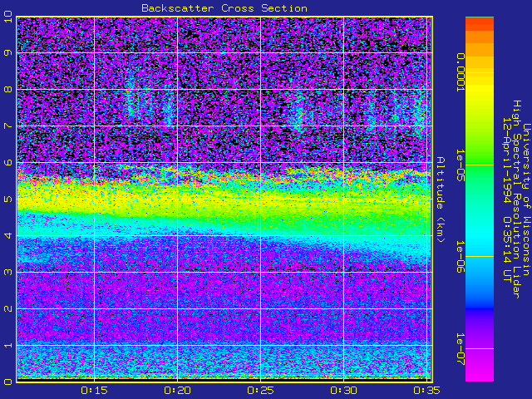
Task: Click the altitude label 6
Action: pos(7,162)
